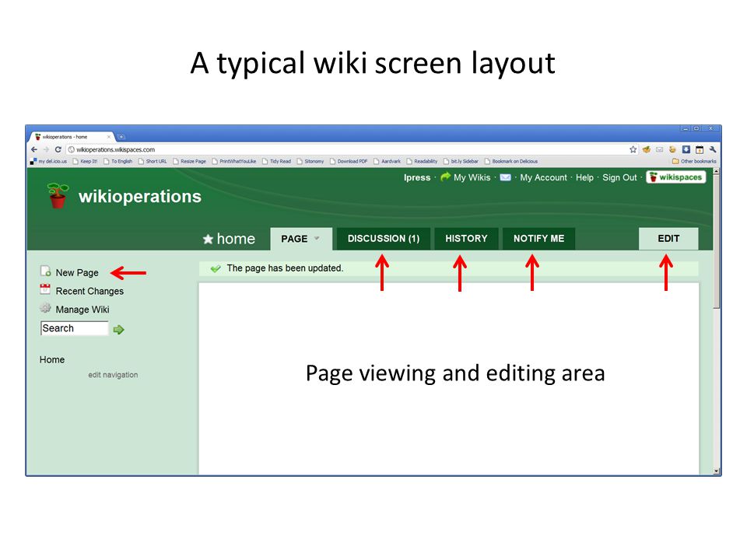
Task: Click the Tidy Read bookmarklet
Action: [276, 162]
